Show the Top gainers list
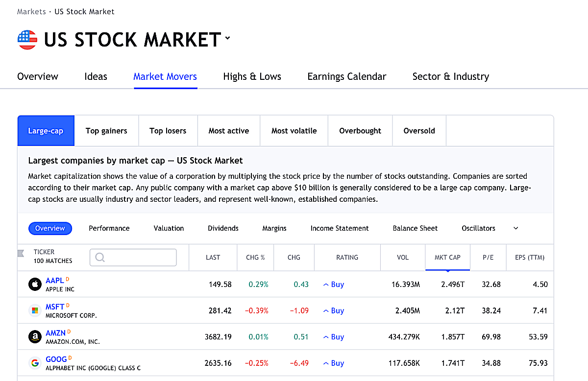Screen dimensions: 588x381 pyautogui.click(x=106, y=131)
